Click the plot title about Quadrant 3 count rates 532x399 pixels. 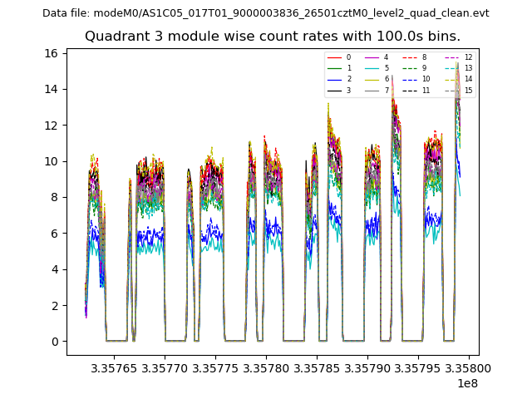(x=273, y=37)
